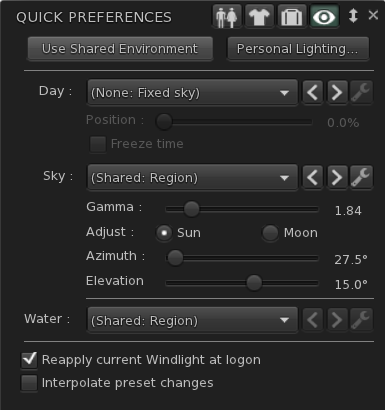This screenshot has width=385, height=410.
Task: Select the eye environment icon
Action: click(x=324, y=16)
